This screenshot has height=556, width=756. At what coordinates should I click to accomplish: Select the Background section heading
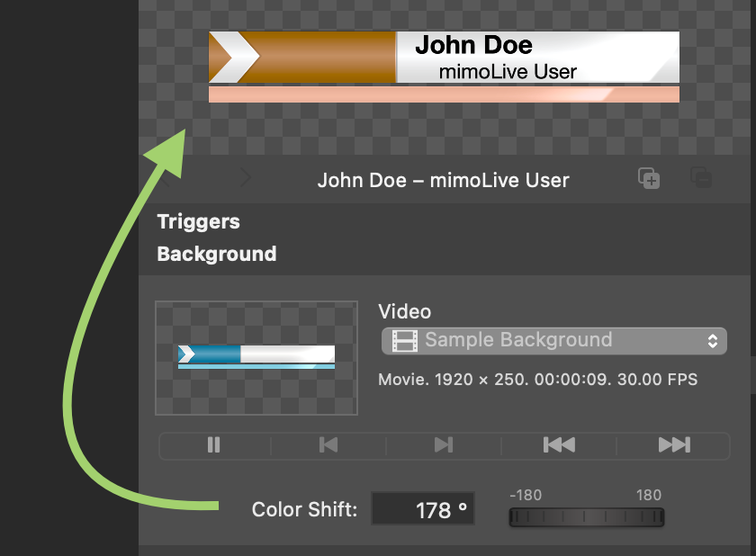pos(217,254)
